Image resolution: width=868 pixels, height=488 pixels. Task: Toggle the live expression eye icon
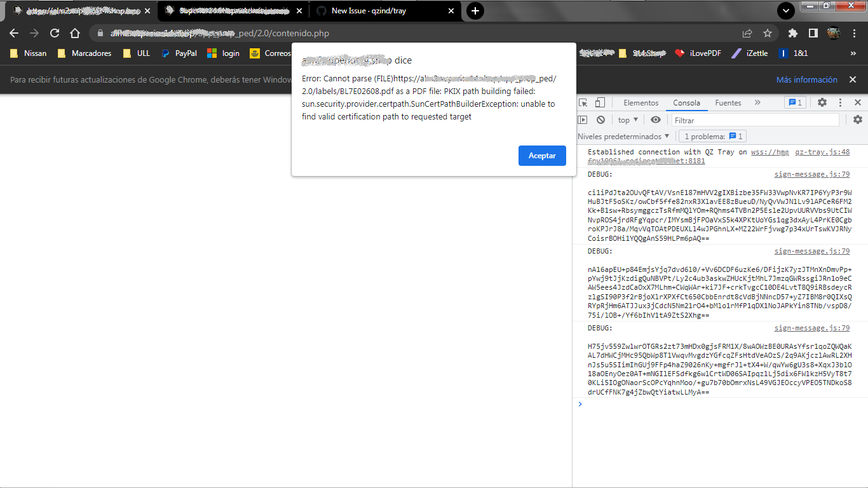tap(656, 120)
